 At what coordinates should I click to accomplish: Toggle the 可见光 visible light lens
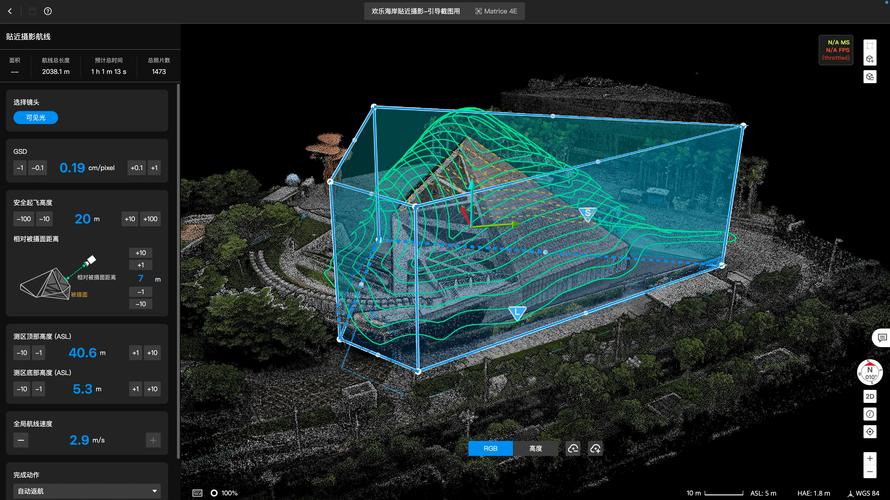36,118
